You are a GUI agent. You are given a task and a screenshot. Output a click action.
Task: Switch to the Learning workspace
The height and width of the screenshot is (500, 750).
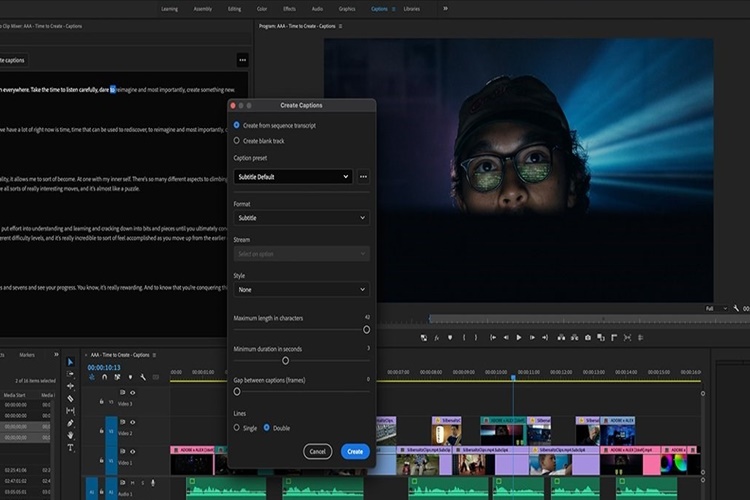point(169,9)
